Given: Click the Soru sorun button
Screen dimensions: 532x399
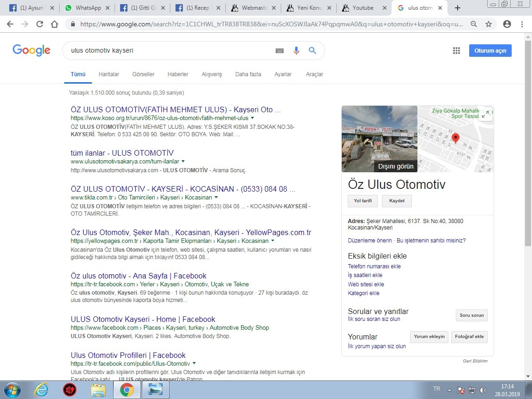Looking at the screenshot, I should (x=472, y=315).
